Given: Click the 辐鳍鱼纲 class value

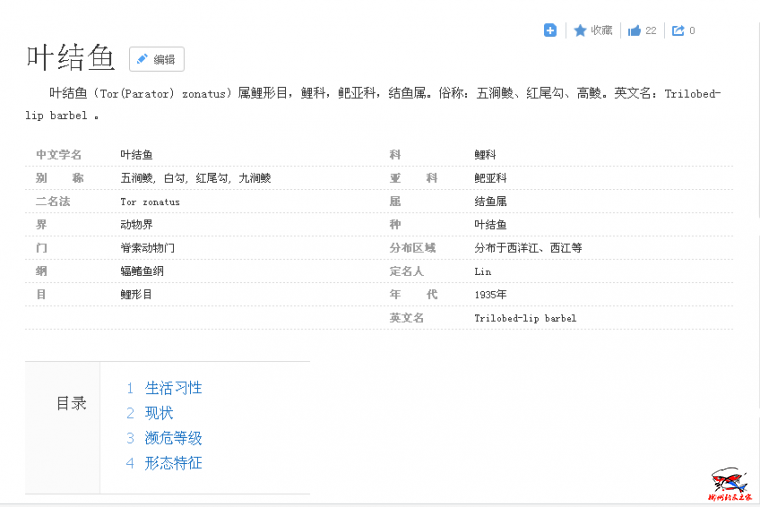Looking at the screenshot, I should click(x=141, y=271).
